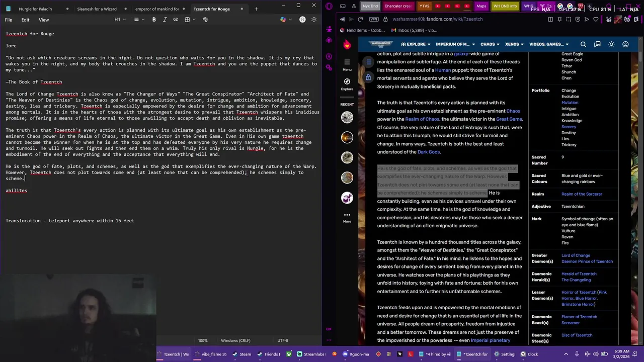Expand the IMPERIUM OF M... wiki menu
The image size is (644, 362).
(455, 44)
